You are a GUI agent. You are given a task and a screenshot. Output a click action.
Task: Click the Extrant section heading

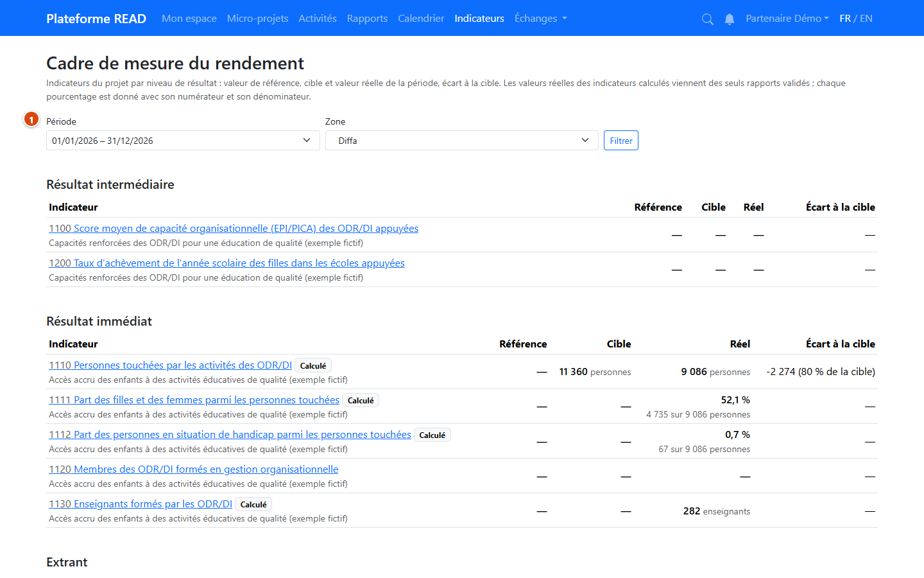pos(67,562)
